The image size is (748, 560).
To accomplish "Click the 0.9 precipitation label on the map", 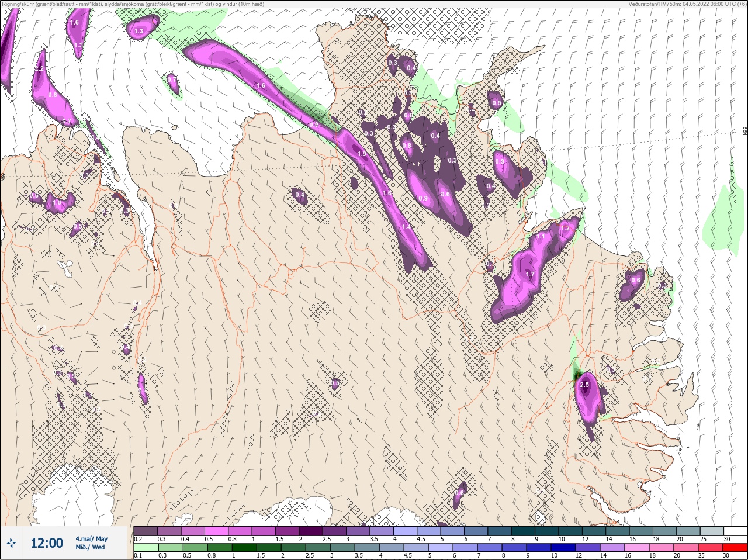I will 423,199.
